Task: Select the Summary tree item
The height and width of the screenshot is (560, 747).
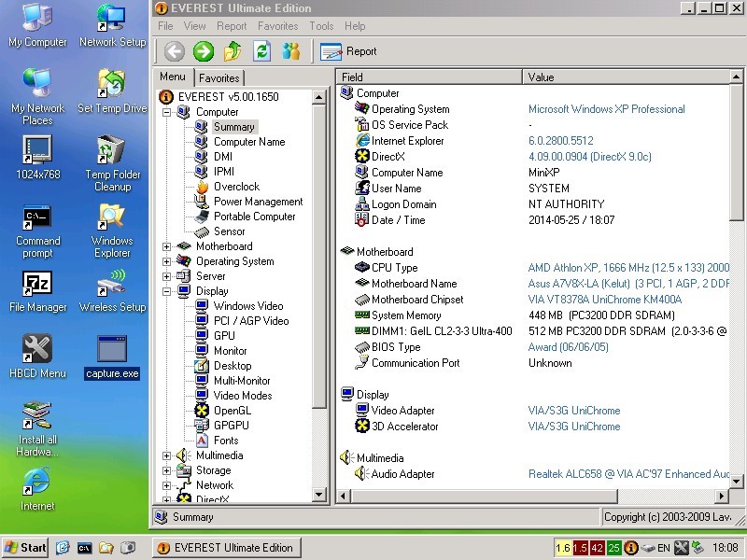Action: coord(234,127)
